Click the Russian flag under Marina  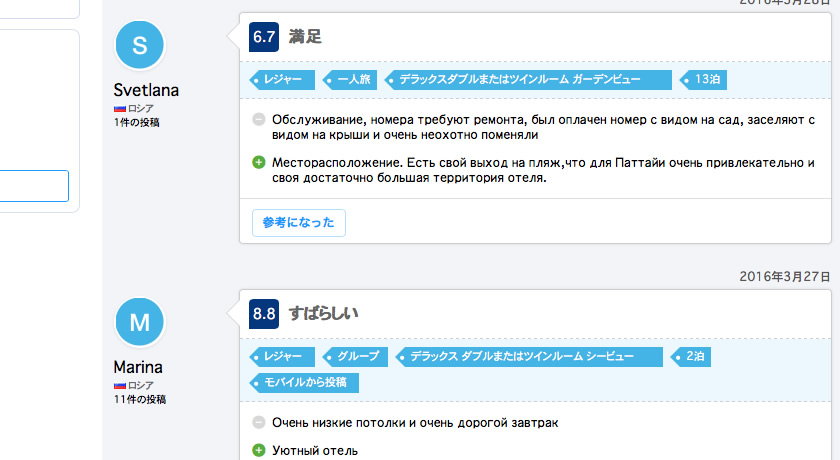[x=119, y=386]
